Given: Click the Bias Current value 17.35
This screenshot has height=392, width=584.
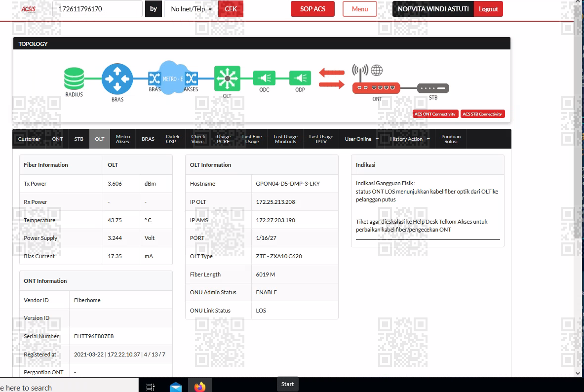Looking at the screenshot, I should pos(115,256).
